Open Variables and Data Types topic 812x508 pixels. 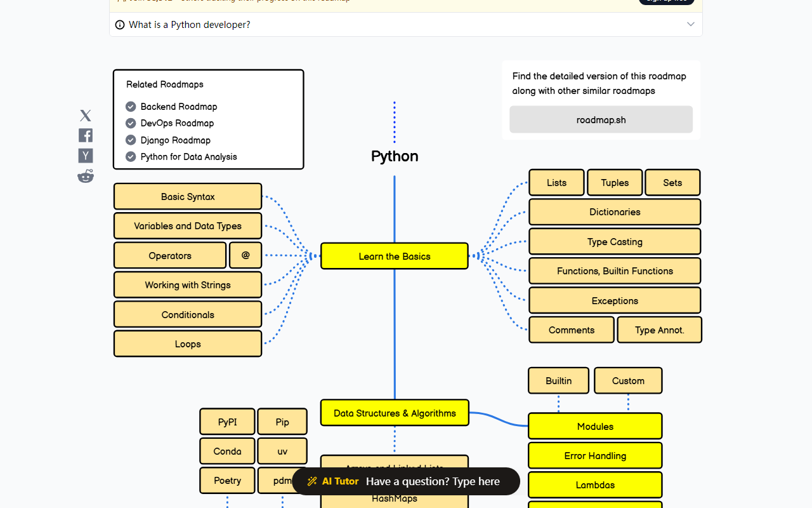click(x=188, y=225)
